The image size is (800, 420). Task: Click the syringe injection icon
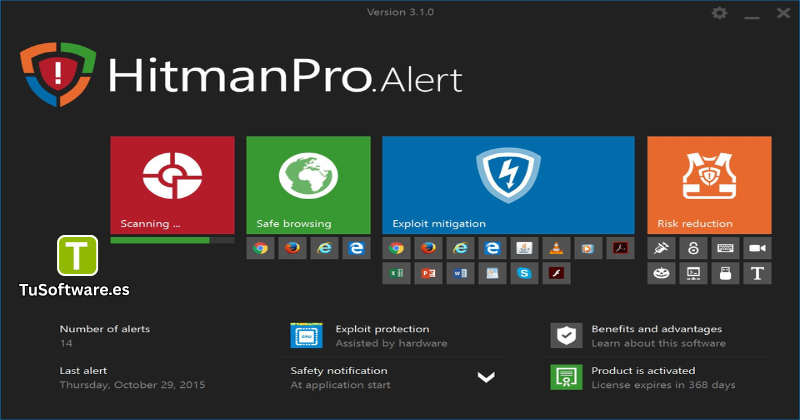click(661, 249)
